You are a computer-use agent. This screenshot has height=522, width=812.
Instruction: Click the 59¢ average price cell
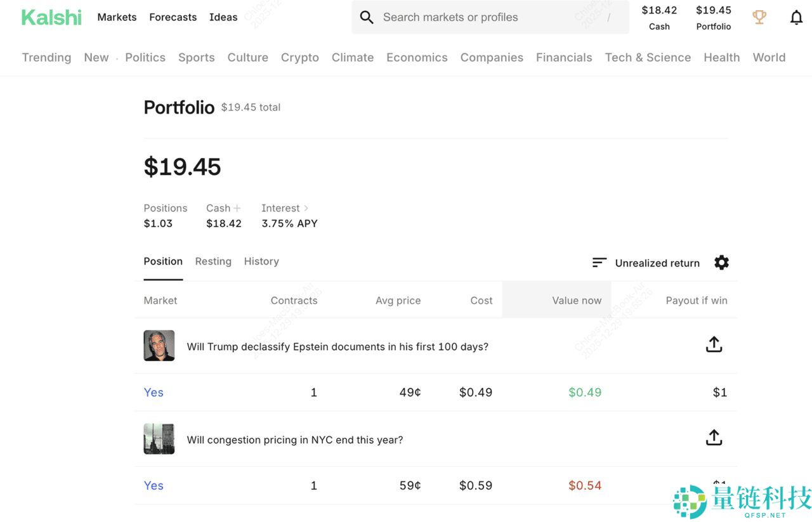point(410,486)
